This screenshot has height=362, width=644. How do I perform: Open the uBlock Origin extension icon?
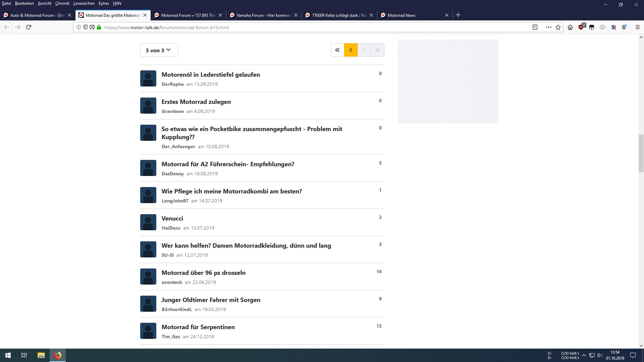(x=581, y=27)
